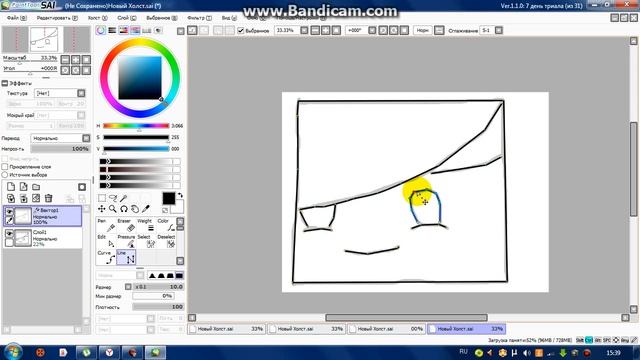The height and width of the screenshot is (360, 640).
Task: Open the Фильтр menu
Action: click(199, 18)
